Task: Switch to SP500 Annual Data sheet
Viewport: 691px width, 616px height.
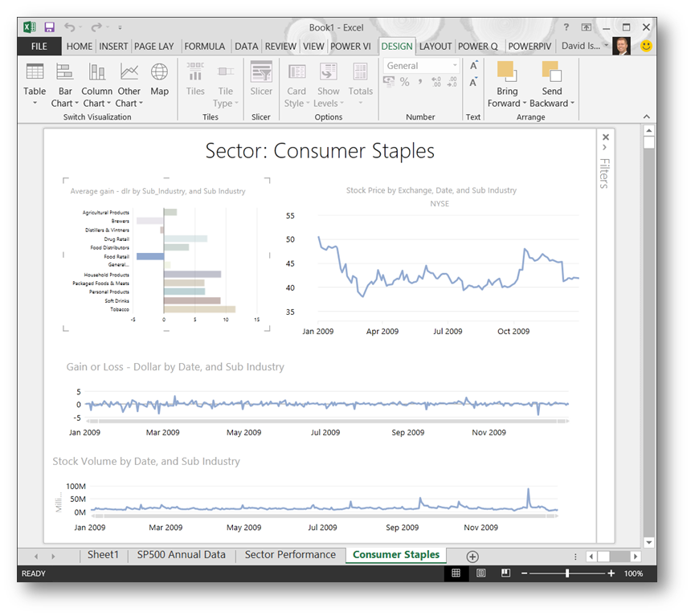Action: tap(181, 555)
